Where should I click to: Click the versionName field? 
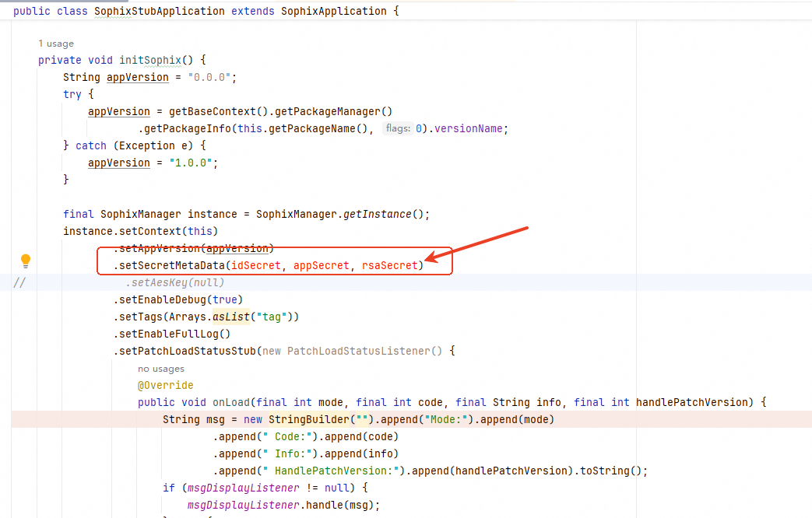click(x=468, y=129)
